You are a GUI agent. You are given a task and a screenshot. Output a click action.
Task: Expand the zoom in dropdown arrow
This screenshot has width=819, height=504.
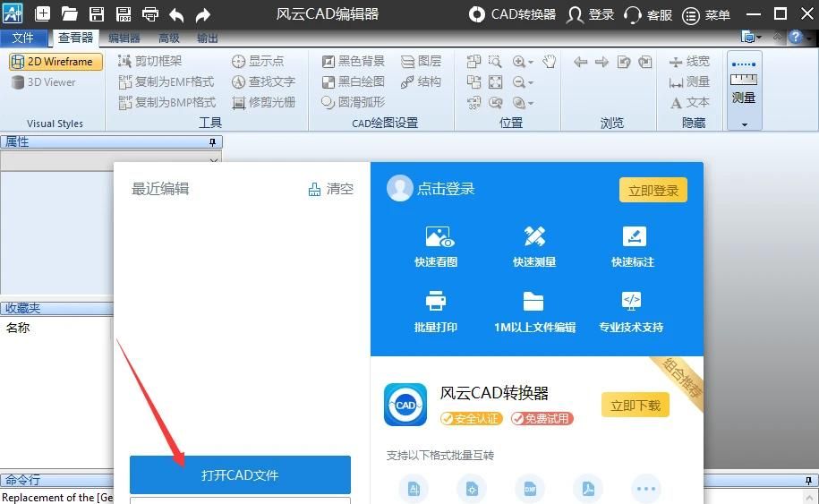(x=531, y=63)
